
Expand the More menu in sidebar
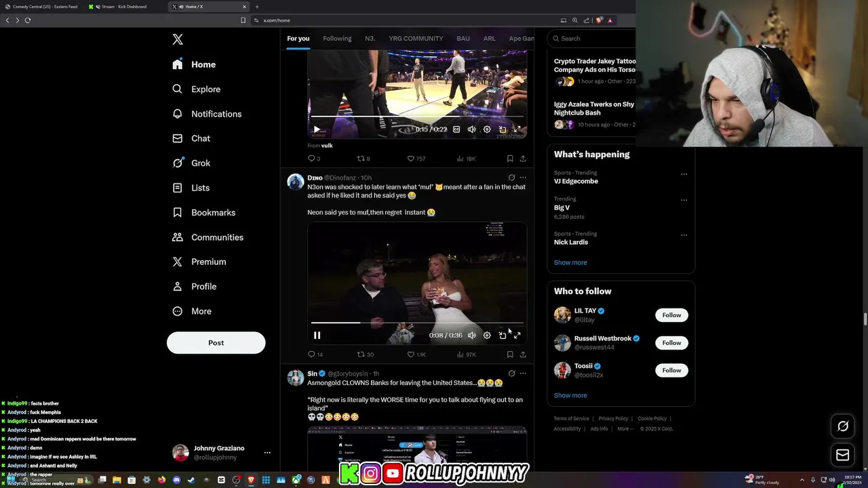[x=191, y=311]
